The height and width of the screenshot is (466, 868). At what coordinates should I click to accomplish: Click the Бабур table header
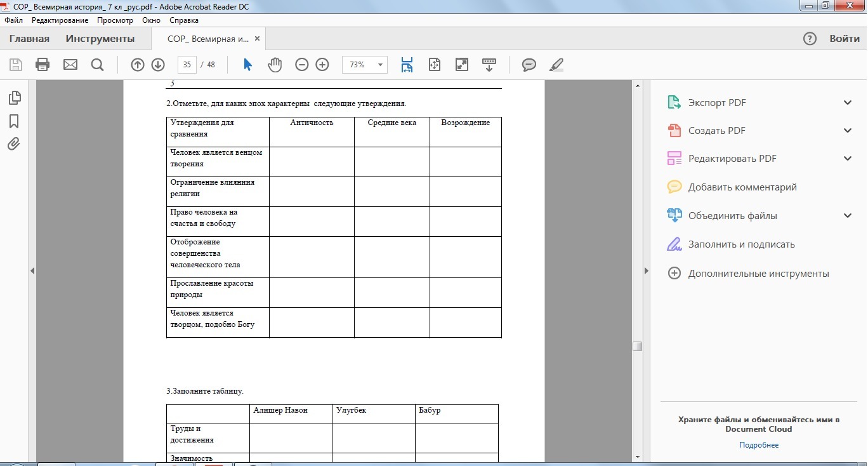coord(430,410)
